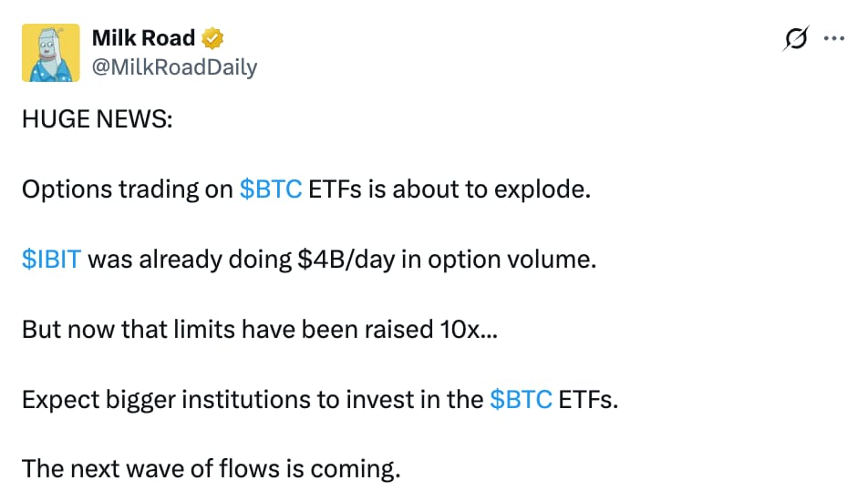Screen dimensions: 868x501
Task: Click the "10x..." text in the post
Action: pyautogui.click(x=469, y=330)
